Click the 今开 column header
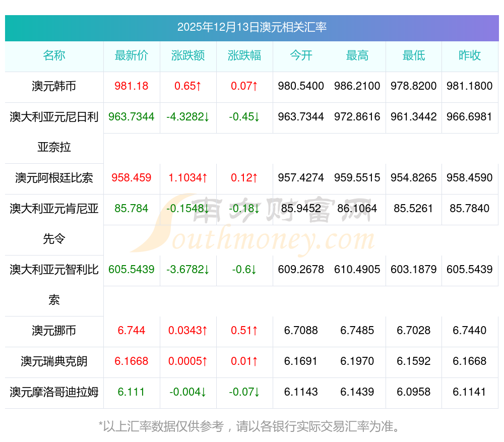504x442 pixels. click(301, 56)
